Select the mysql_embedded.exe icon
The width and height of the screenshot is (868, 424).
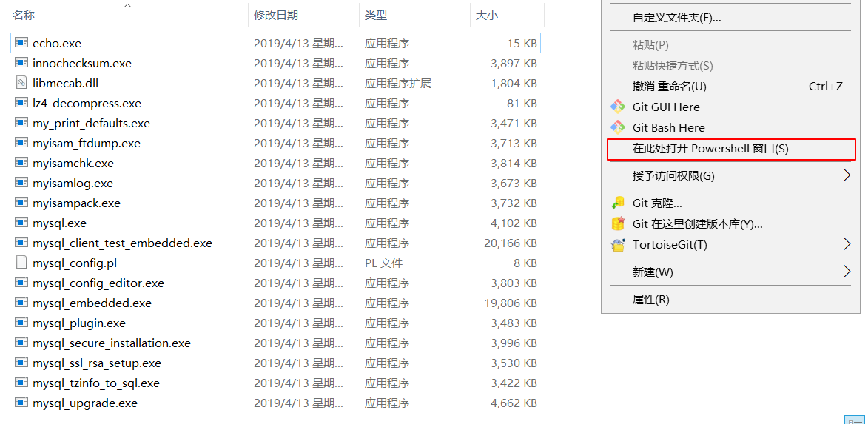coord(21,302)
